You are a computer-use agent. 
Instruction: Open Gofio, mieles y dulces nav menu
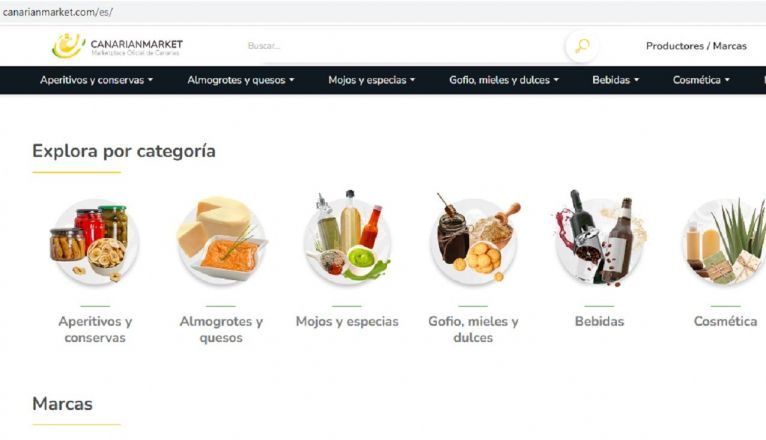[x=504, y=80]
